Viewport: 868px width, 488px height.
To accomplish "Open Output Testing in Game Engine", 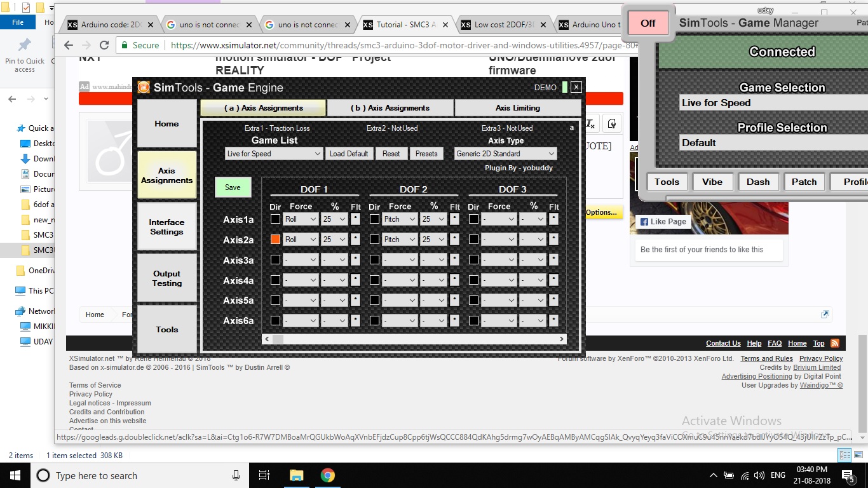I will [166, 278].
